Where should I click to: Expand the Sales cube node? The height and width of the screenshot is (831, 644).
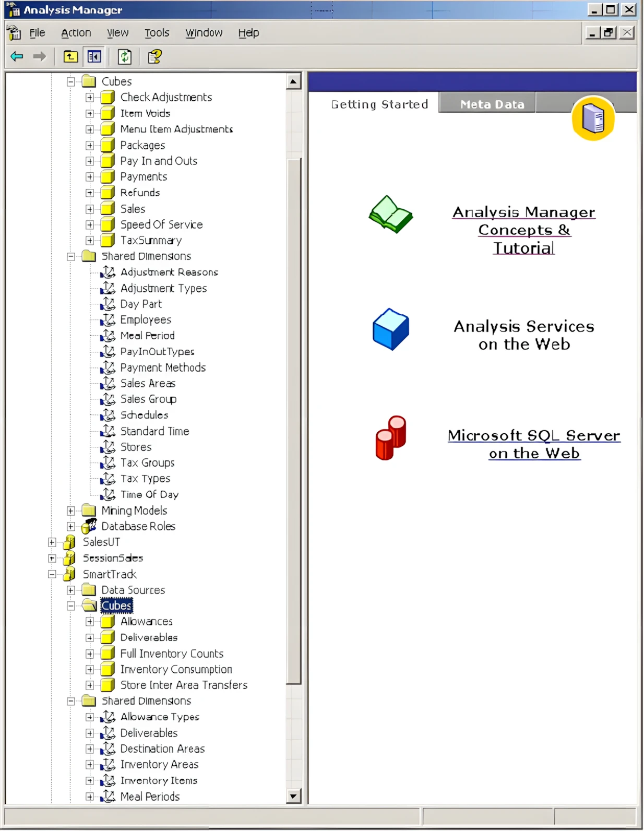point(90,209)
